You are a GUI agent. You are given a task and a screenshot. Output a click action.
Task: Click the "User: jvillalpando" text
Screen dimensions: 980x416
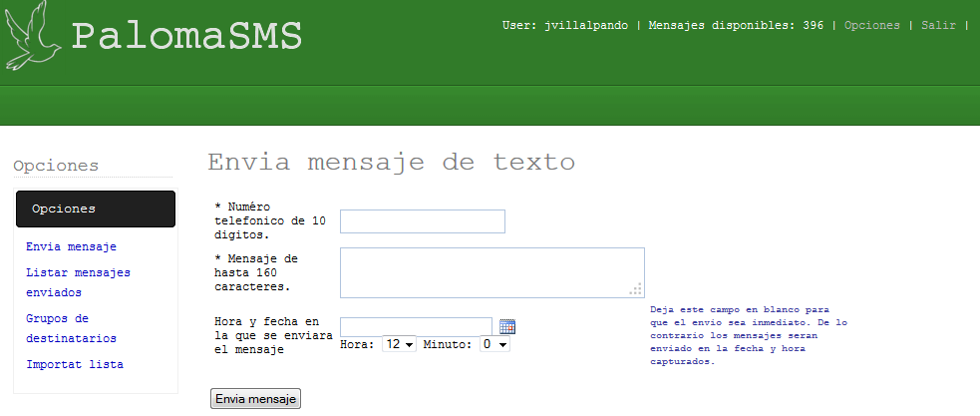(565, 26)
